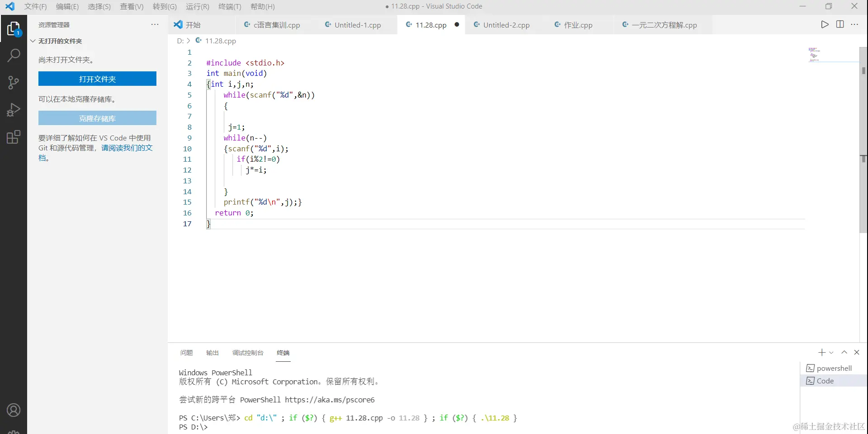Open the terminal launch profile dropdown
Screen dimensions: 868x434
coord(831,353)
